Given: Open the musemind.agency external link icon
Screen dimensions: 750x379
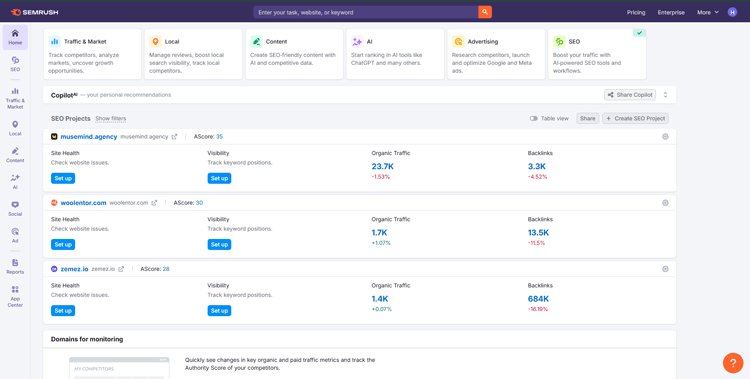Looking at the screenshot, I should [174, 137].
